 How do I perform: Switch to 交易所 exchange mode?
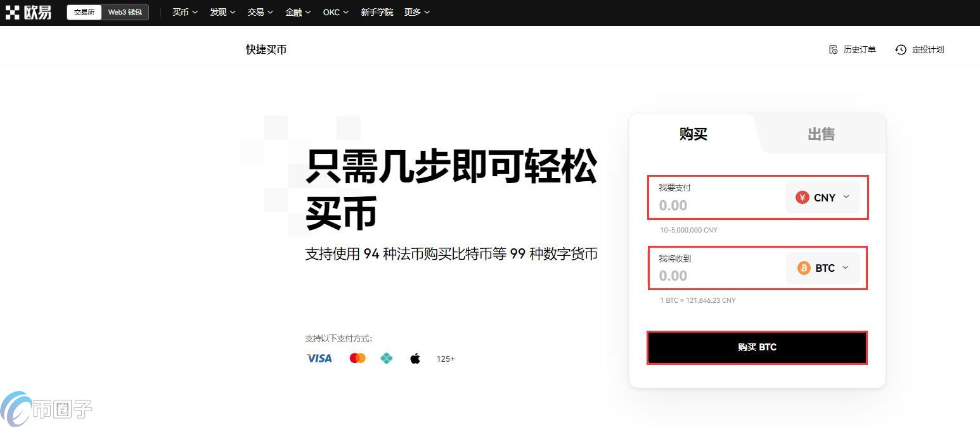pyautogui.click(x=84, y=12)
